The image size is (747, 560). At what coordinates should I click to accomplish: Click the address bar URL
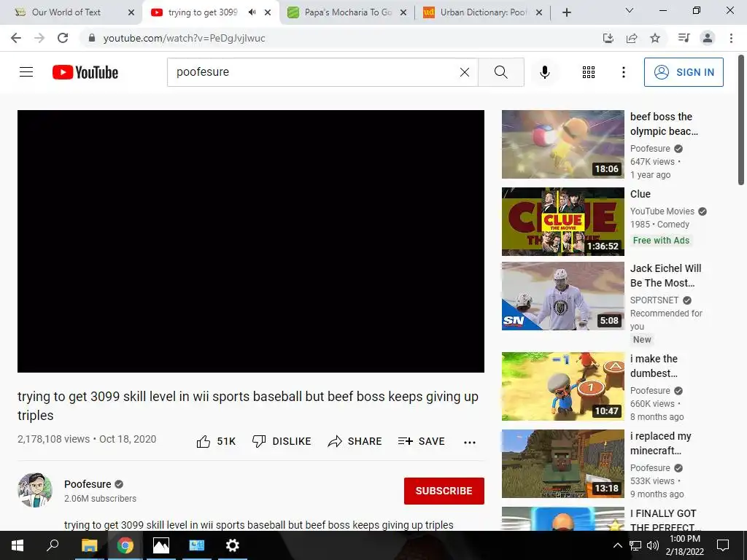[x=184, y=38]
